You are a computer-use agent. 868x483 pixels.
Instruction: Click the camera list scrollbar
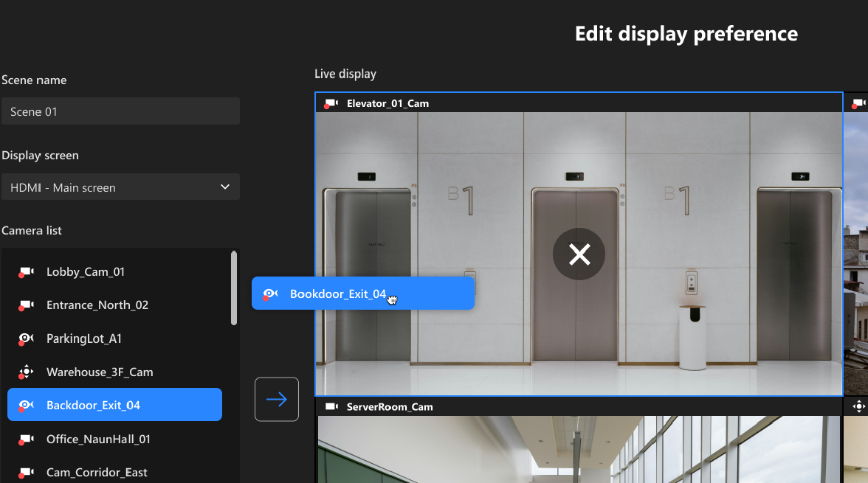tap(234, 289)
